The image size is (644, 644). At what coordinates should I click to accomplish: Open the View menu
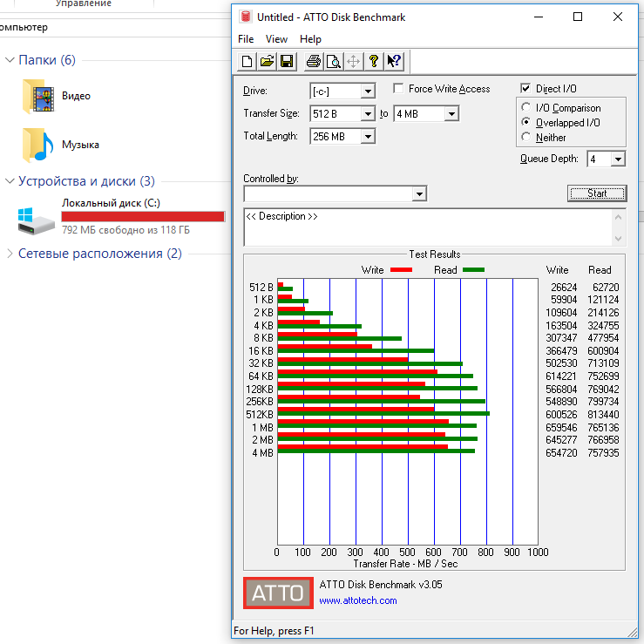point(276,39)
